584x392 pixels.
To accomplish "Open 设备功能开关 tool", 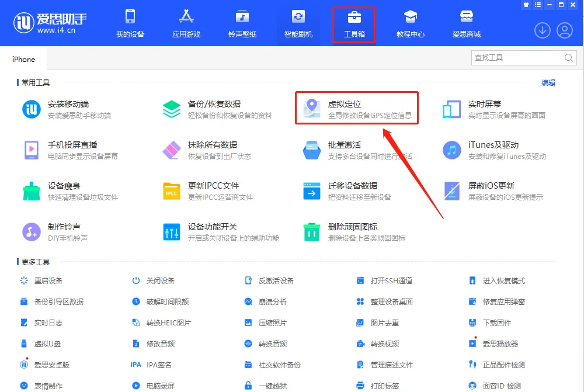I will click(x=221, y=232).
